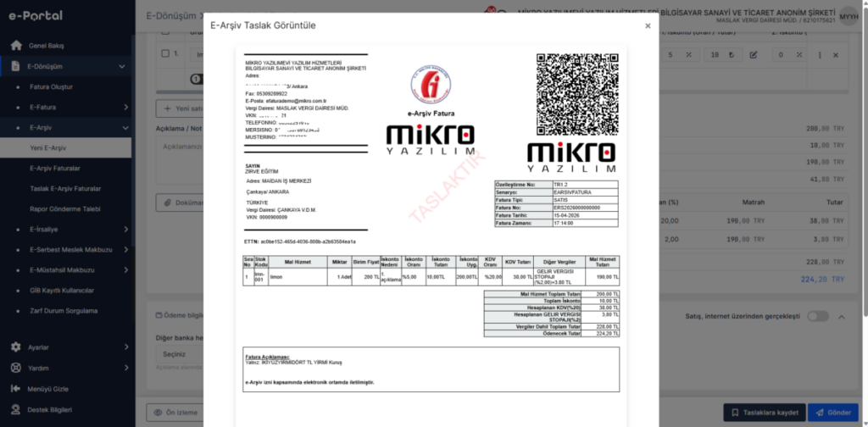Click the Ayarlar gear icon
Viewport: 868px width, 427px height.
[x=16, y=347]
